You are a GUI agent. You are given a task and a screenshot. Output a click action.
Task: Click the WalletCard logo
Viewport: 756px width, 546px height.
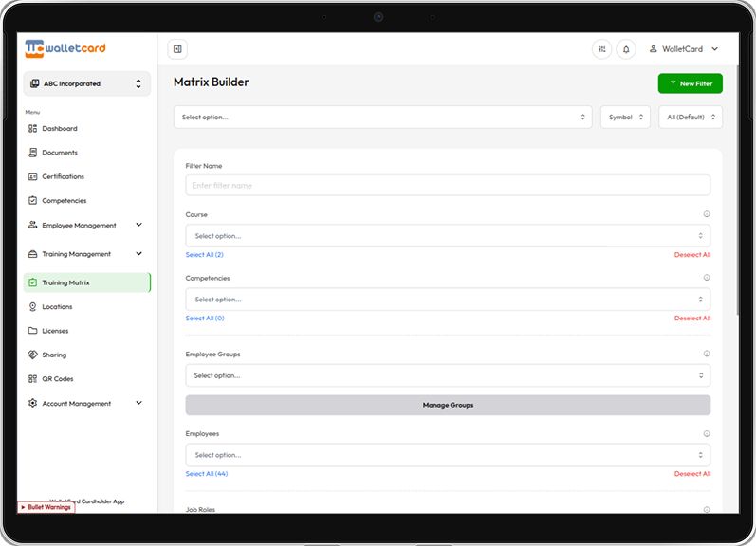coord(65,48)
